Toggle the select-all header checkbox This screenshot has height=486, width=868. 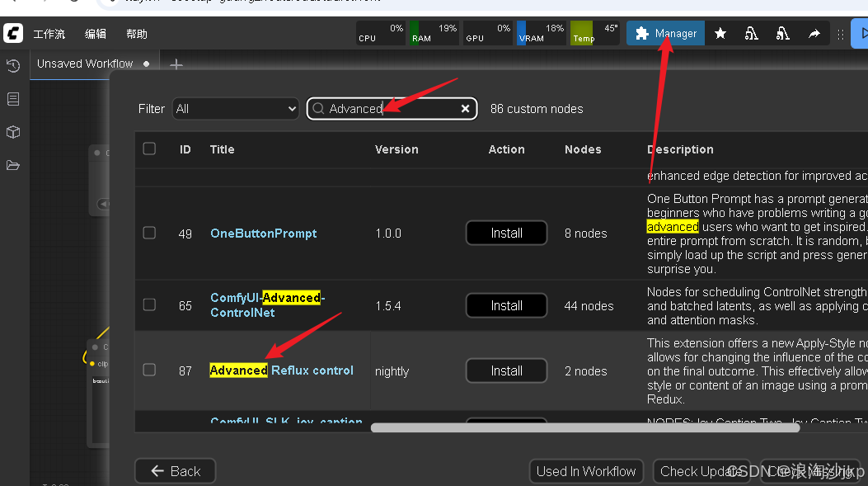pos(149,149)
